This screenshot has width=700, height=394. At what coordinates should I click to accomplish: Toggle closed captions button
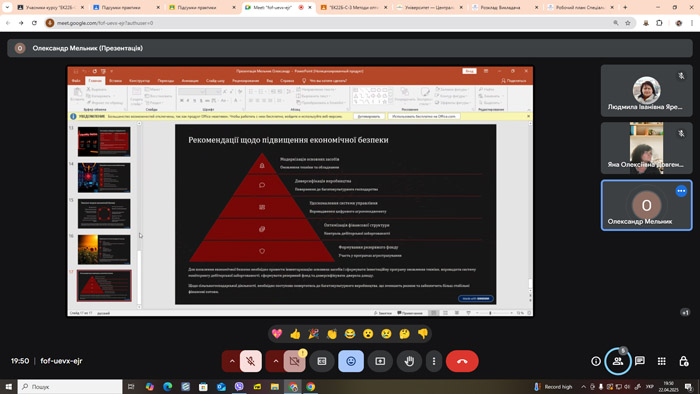coord(322,361)
